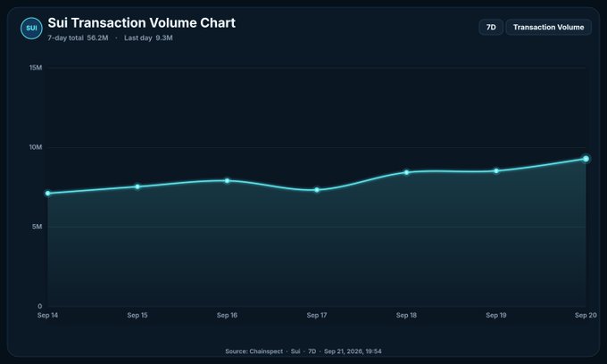Click the 'Sep 19' x-axis label
Screen dimensions: 607x364
coord(496,315)
